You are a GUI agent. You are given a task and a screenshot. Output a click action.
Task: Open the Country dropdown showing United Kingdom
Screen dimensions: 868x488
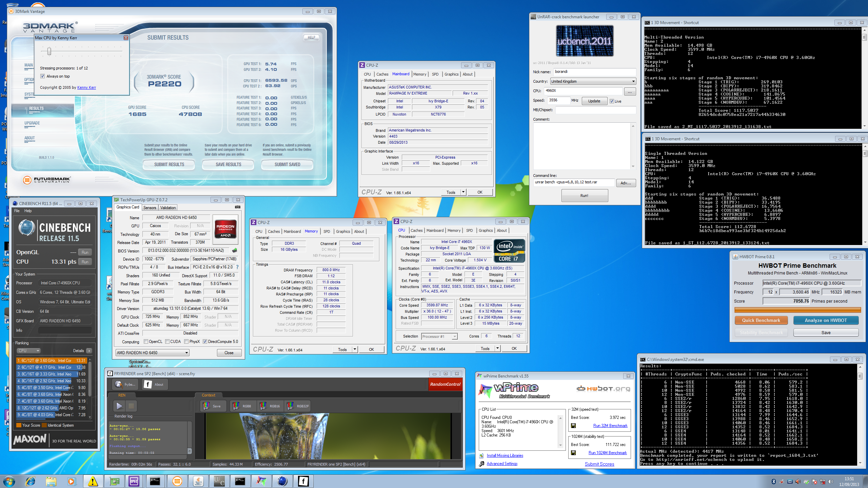click(593, 81)
